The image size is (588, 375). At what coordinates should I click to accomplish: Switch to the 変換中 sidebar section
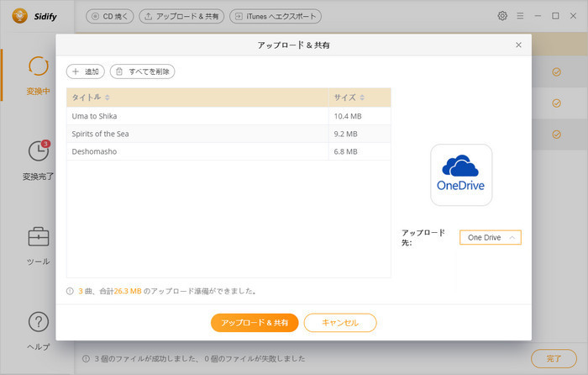click(39, 76)
